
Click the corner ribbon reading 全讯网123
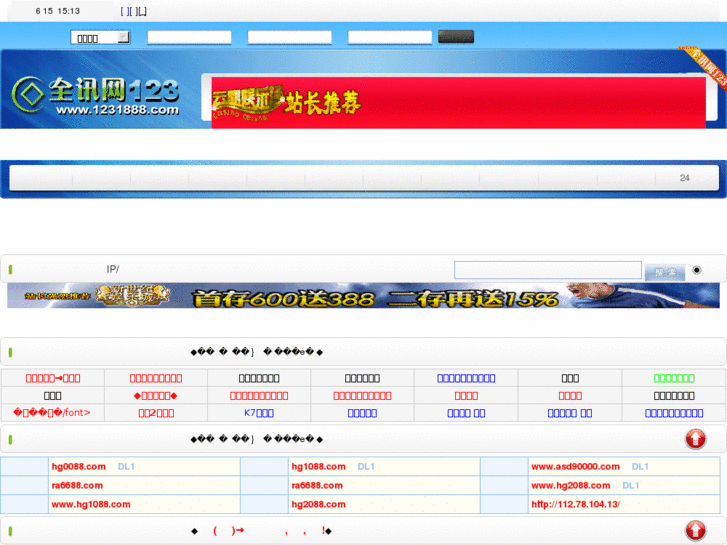[706, 66]
